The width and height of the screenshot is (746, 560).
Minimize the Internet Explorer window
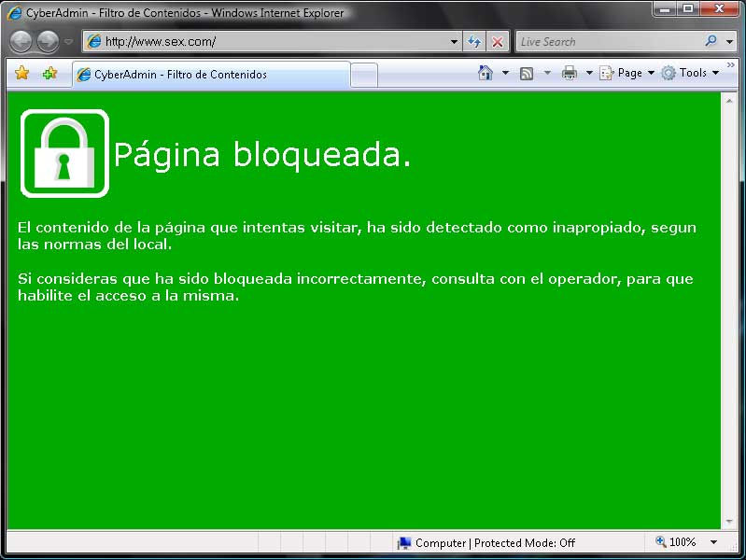coord(665,9)
